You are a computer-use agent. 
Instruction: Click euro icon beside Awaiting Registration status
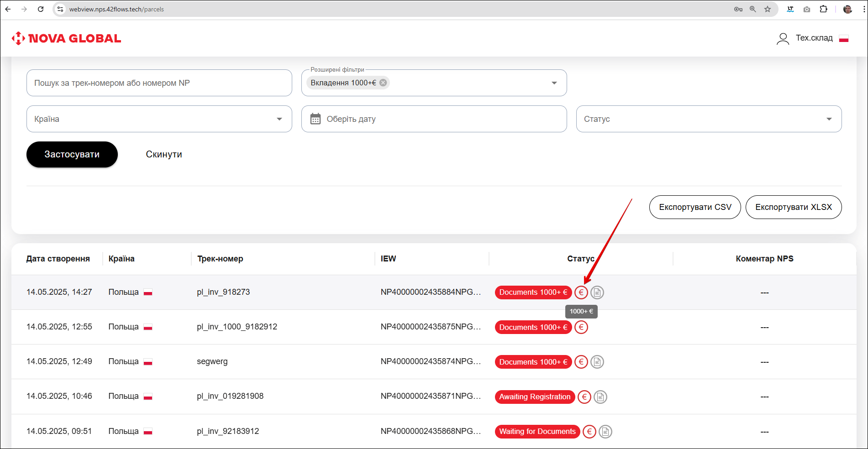(584, 397)
